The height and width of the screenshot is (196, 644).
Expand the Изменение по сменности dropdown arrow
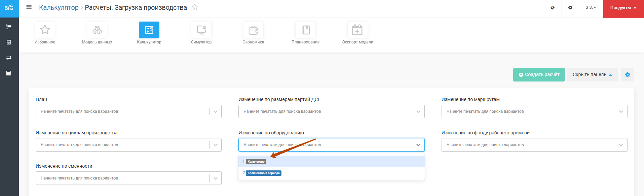click(216, 178)
